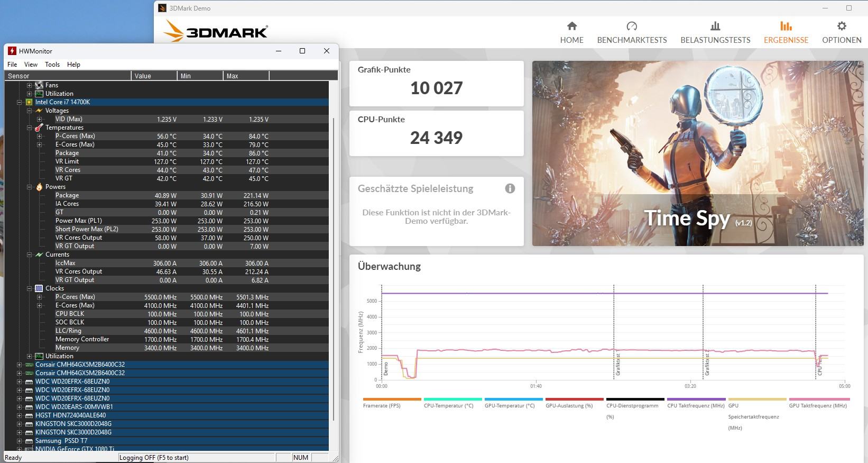Screen dimensions: 868x463
Task: Select the LLC/Ring clock row
Action: [x=167, y=331]
